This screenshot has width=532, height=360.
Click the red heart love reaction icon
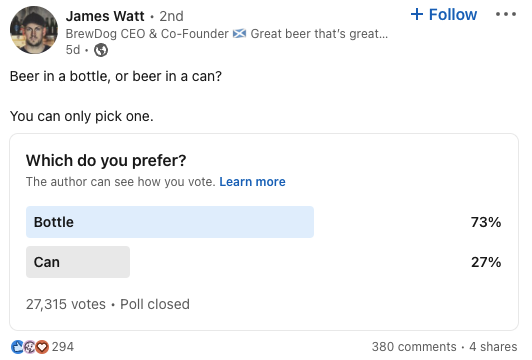42,347
